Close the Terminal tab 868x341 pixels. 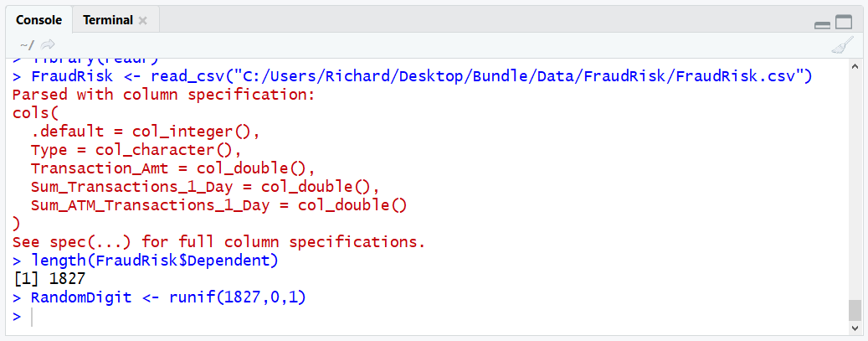pos(143,20)
